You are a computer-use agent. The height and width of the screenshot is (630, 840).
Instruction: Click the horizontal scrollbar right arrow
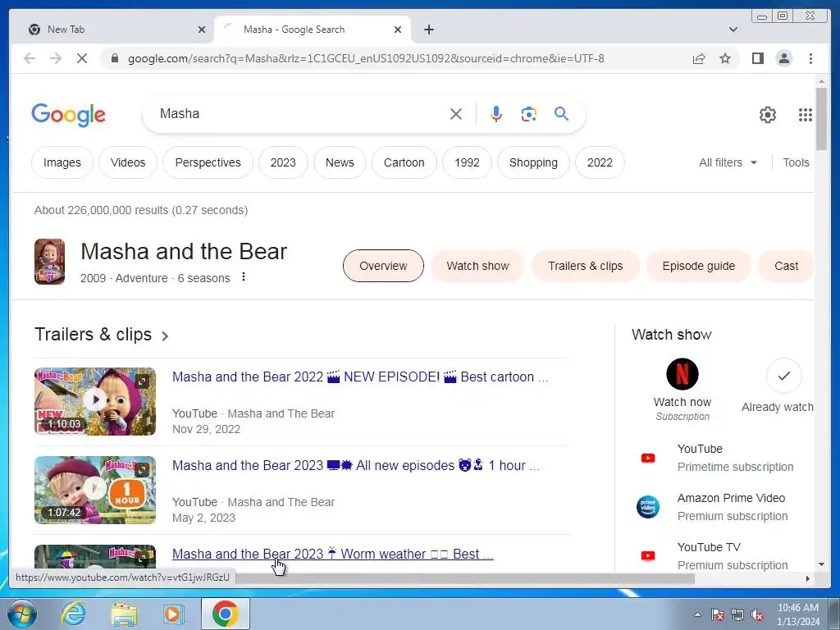coord(807,578)
